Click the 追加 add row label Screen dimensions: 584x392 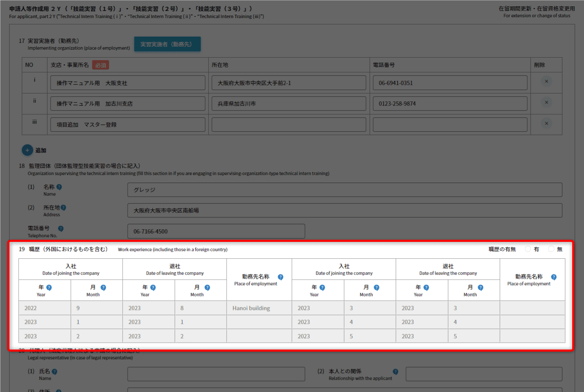tap(41, 151)
